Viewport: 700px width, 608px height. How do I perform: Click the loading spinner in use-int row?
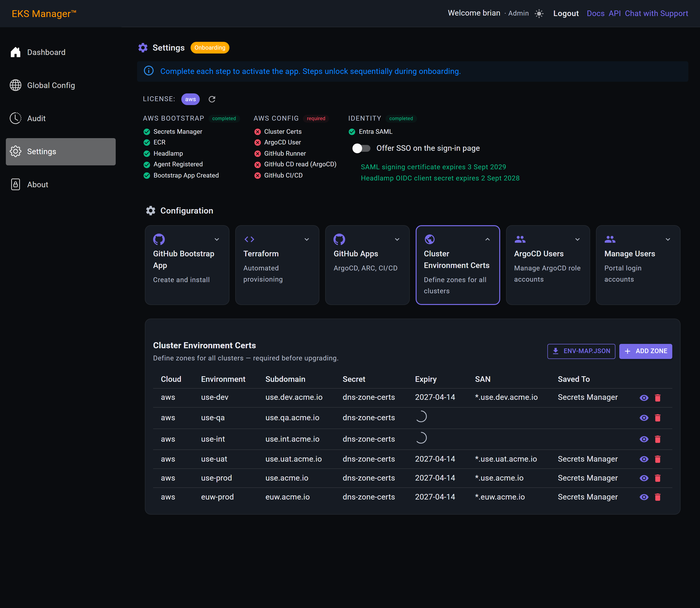coord(421,438)
